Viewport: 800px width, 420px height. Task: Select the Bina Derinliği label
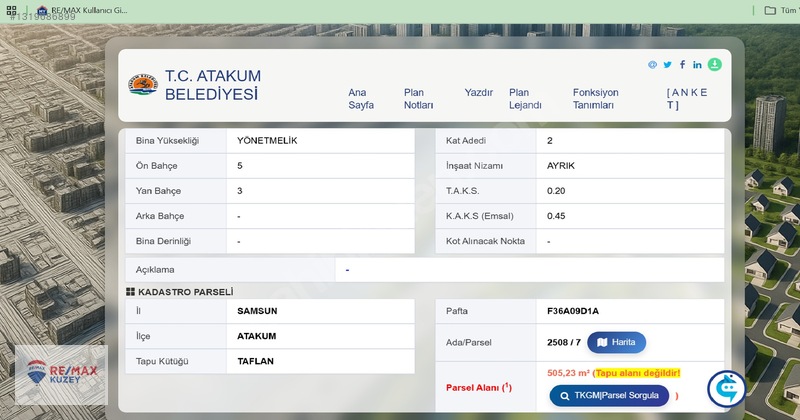[x=163, y=241]
